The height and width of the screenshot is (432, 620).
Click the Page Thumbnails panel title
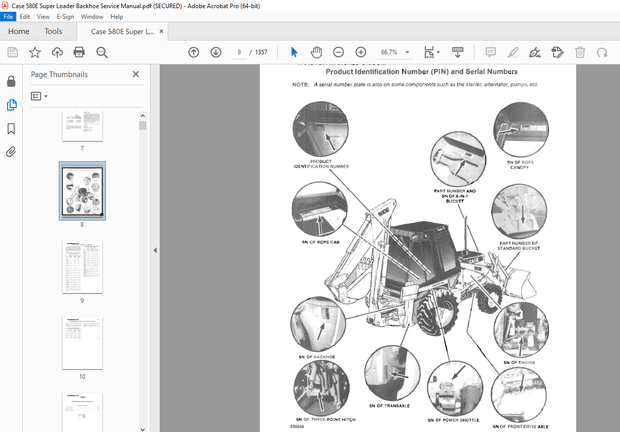59,74
